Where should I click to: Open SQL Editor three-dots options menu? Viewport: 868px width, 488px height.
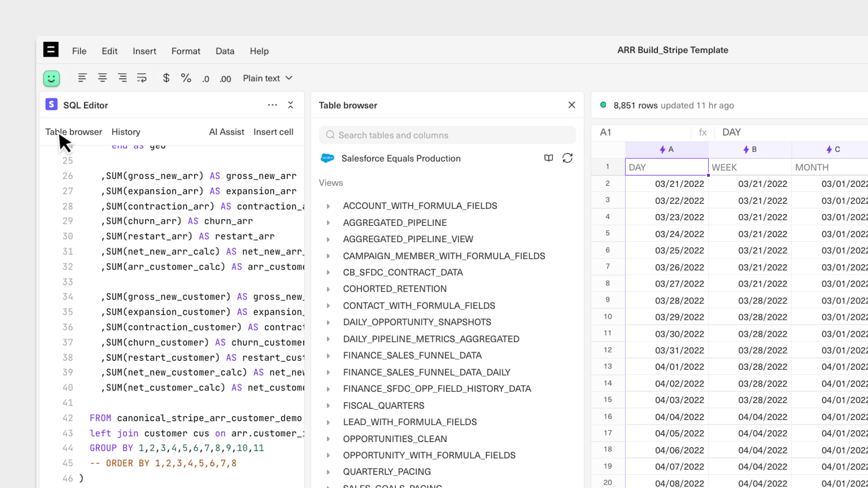coord(272,105)
